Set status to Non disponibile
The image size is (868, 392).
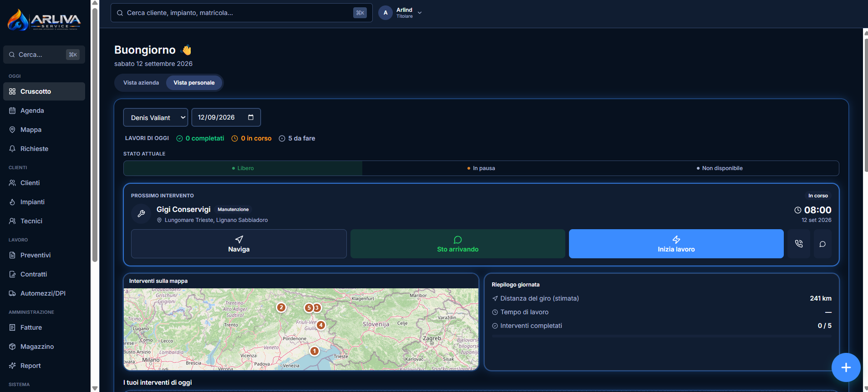pyautogui.click(x=720, y=168)
